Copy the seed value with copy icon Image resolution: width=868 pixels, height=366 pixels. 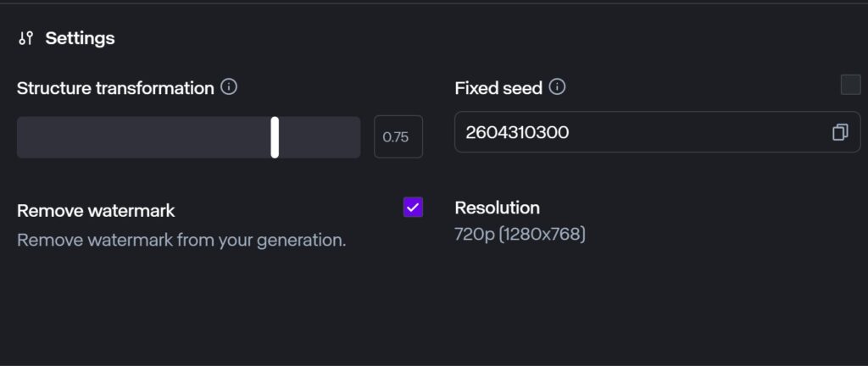pos(840,132)
